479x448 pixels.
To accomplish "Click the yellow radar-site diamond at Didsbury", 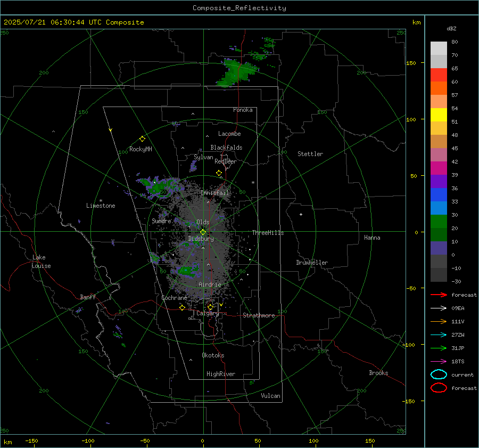I will coord(203,232).
